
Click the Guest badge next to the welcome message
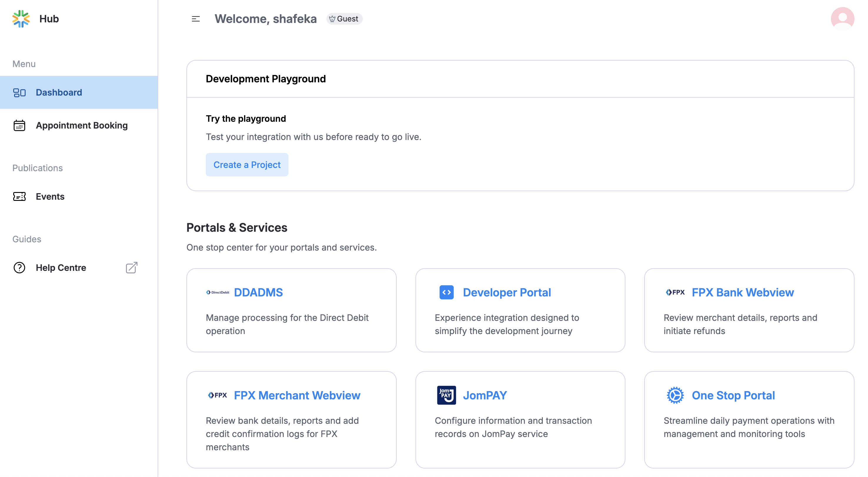(x=344, y=19)
